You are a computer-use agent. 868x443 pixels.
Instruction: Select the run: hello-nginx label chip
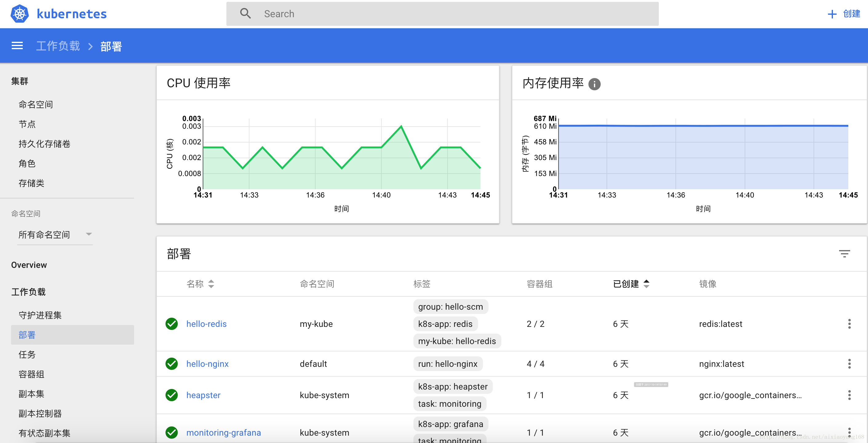[448, 363]
